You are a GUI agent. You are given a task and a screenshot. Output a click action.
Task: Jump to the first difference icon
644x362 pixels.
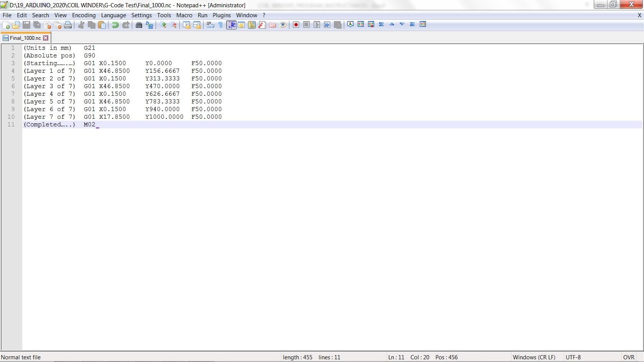(381, 24)
